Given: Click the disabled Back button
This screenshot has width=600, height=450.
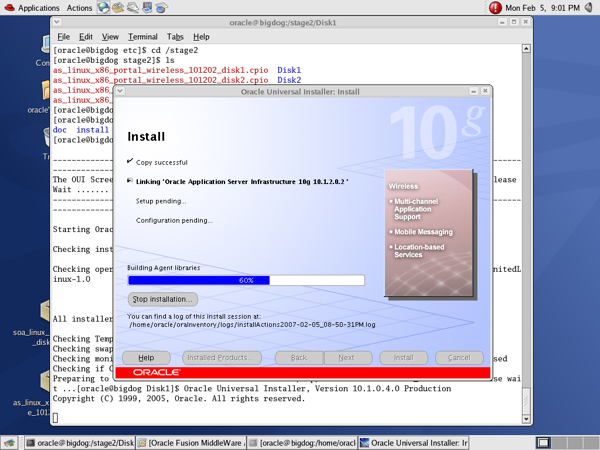Looking at the screenshot, I should coord(299,358).
